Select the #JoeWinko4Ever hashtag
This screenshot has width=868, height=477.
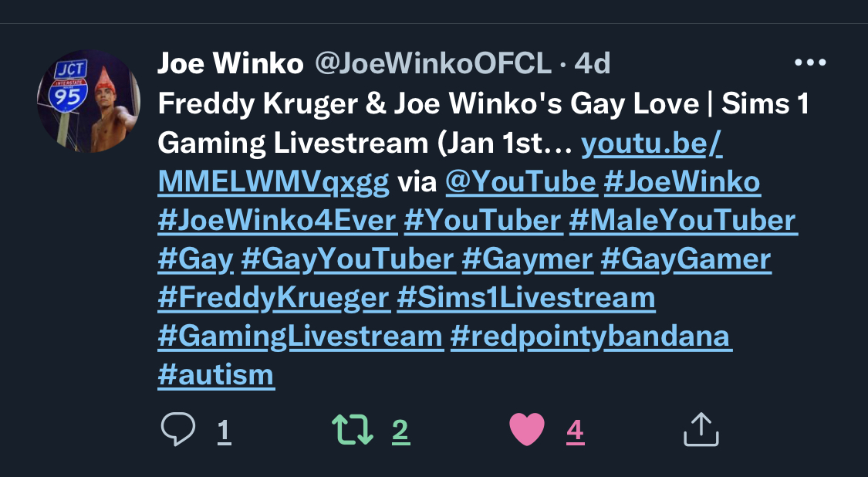[x=277, y=220]
